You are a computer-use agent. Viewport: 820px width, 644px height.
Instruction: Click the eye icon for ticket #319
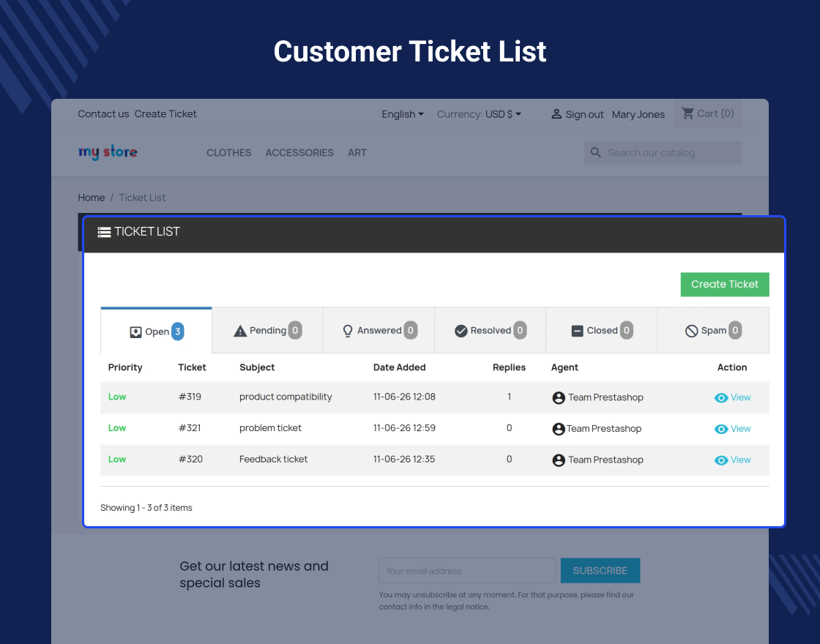pos(721,398)
